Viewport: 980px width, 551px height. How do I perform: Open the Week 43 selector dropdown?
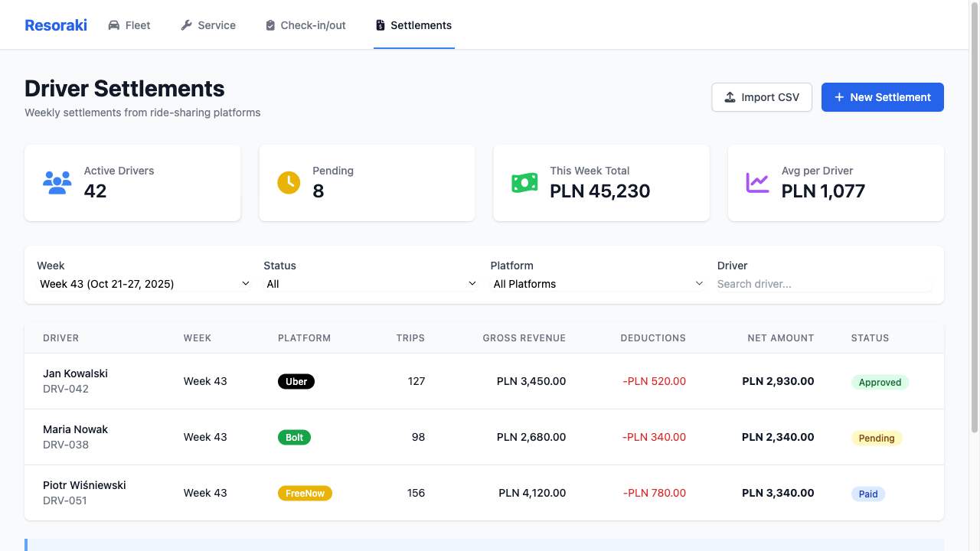point(144,284)
